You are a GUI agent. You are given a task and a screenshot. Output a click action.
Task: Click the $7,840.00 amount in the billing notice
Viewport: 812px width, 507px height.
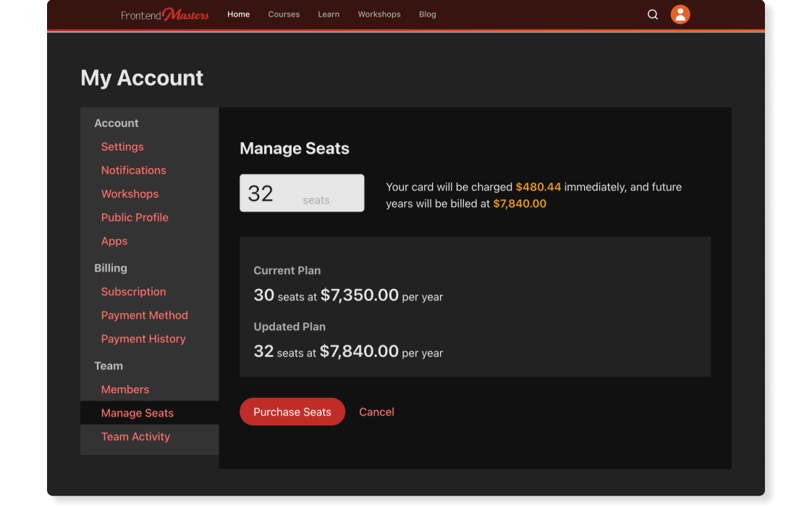point(520,204)
